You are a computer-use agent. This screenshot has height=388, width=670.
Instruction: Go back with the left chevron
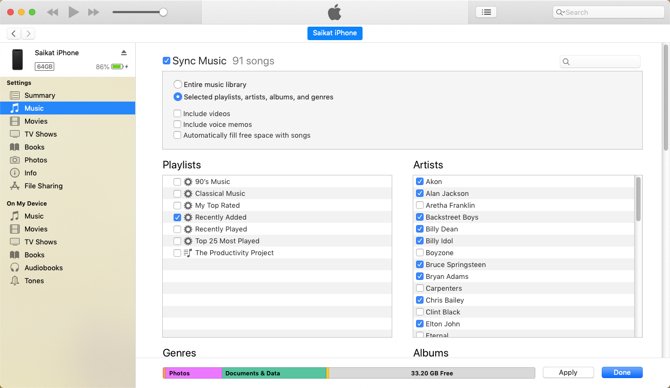click(x=14, y=33)
